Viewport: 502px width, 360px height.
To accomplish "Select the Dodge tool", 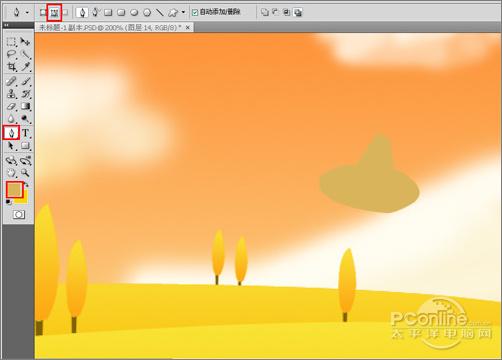I will [x=25, y=119].
